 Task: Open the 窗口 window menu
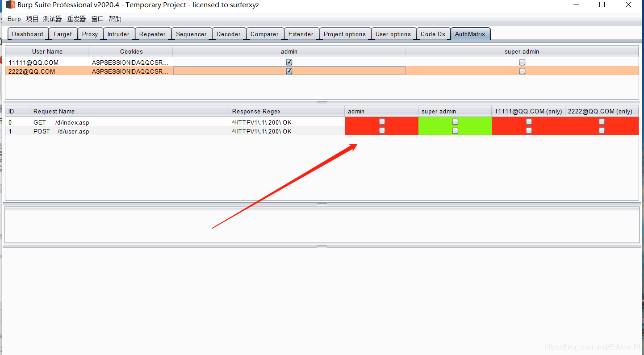pos(97,19)
